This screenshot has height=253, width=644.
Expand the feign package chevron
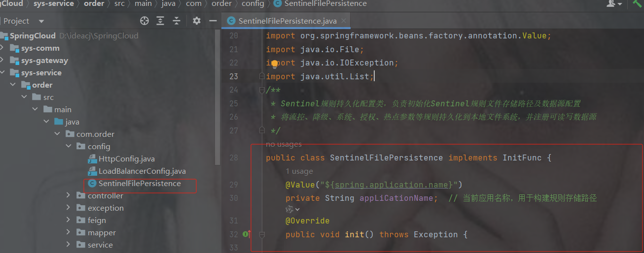pyautogui.click(x=69, y=221)
